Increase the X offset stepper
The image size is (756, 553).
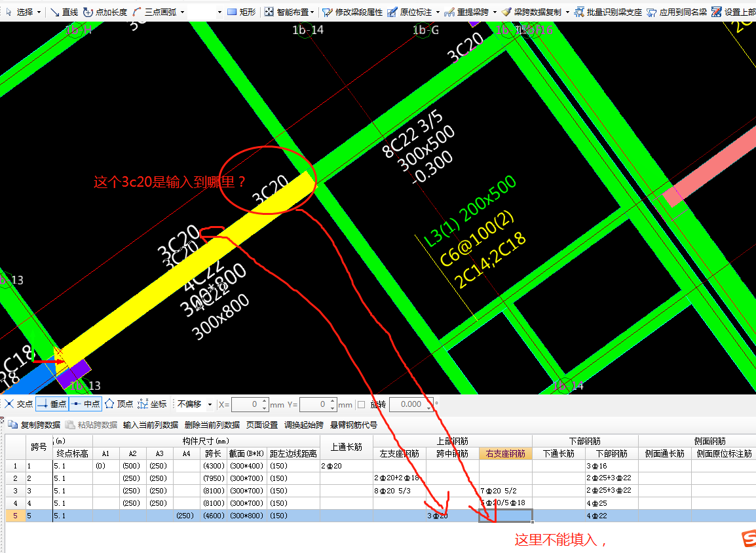[x=264, y=401]
